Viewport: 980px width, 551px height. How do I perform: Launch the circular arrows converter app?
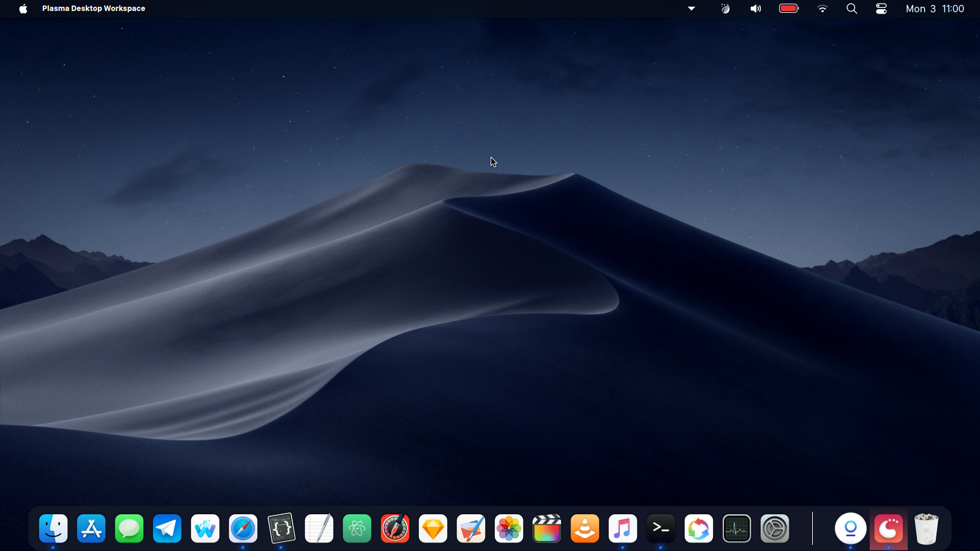pyautogui.click(x=699, y=528)
